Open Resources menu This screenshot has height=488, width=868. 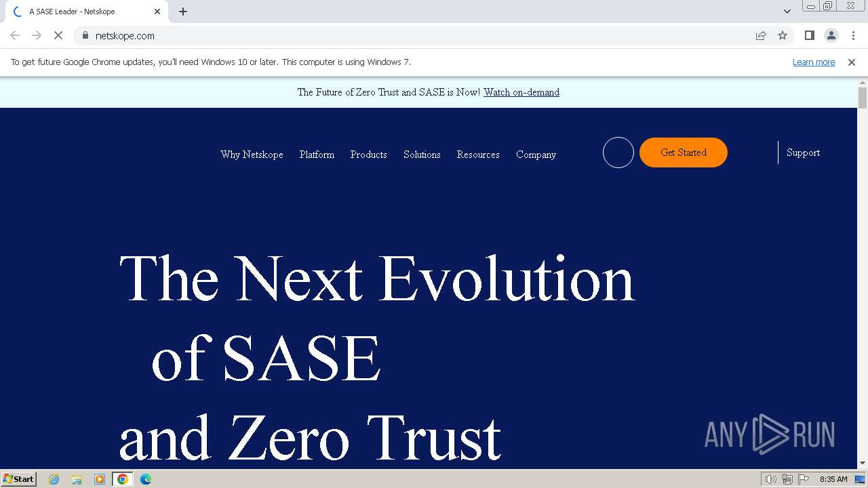coord(478,155)
